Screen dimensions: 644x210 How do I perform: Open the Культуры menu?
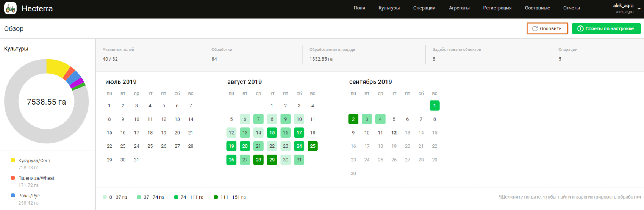pos(389,8)
